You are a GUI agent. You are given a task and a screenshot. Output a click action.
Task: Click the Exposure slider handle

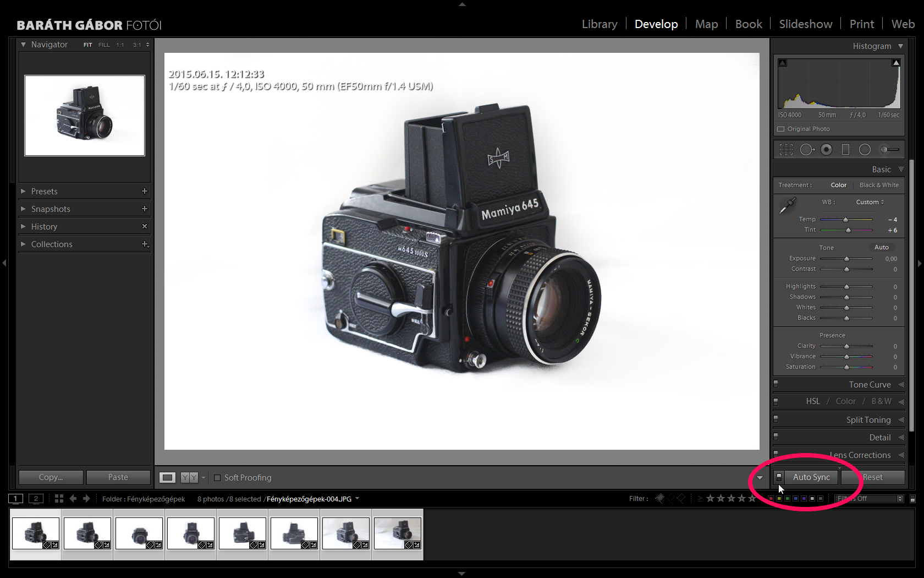pos(846,259)
